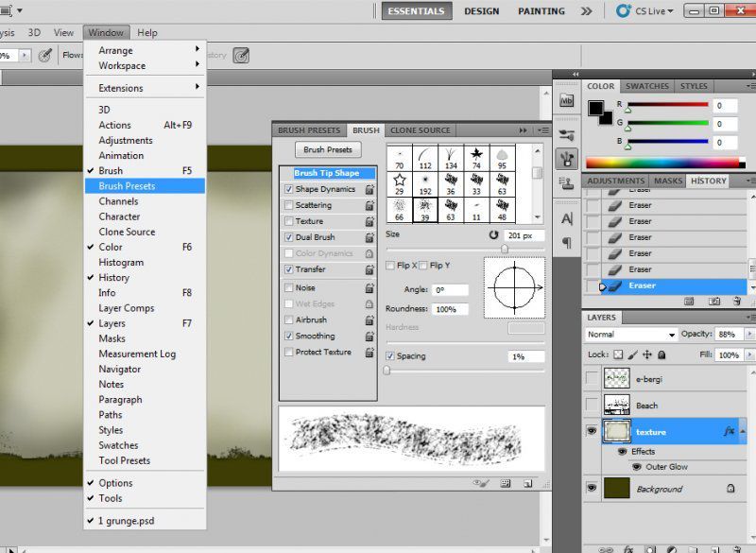Open the blend mode Normal dropdown
756x553 pixels.
click(631, 335)
